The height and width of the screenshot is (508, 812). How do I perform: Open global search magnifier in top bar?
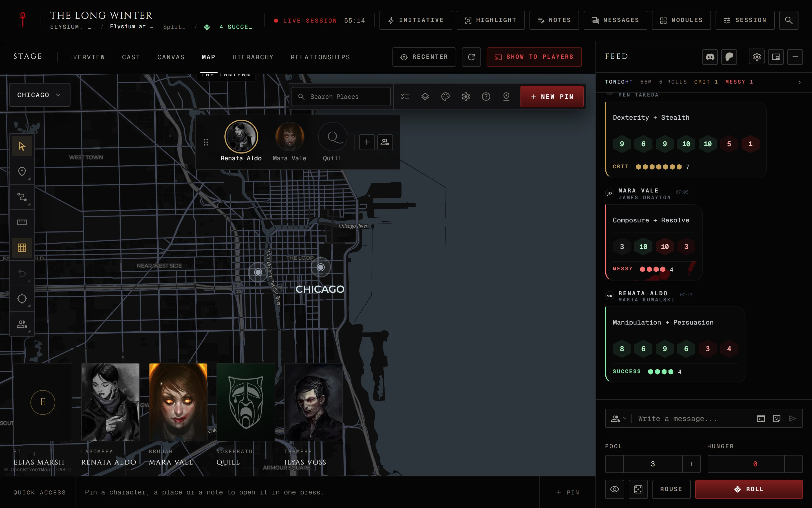[789, 20]
